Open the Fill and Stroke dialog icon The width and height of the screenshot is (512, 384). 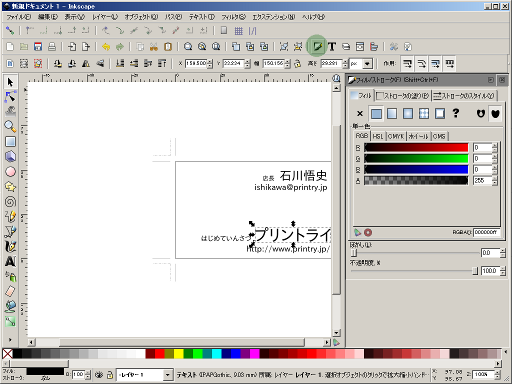[317, 46]
